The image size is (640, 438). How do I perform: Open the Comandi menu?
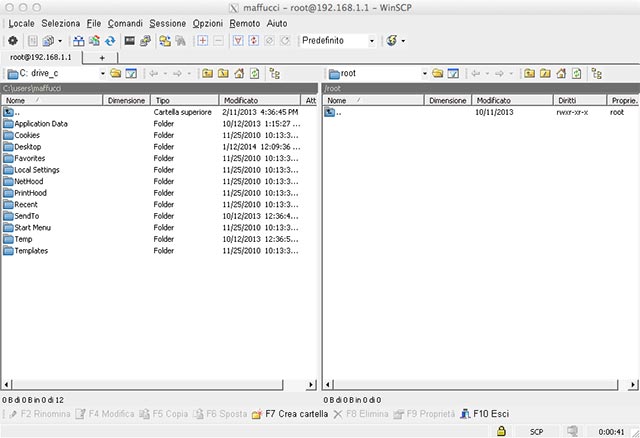pos(125,22)
